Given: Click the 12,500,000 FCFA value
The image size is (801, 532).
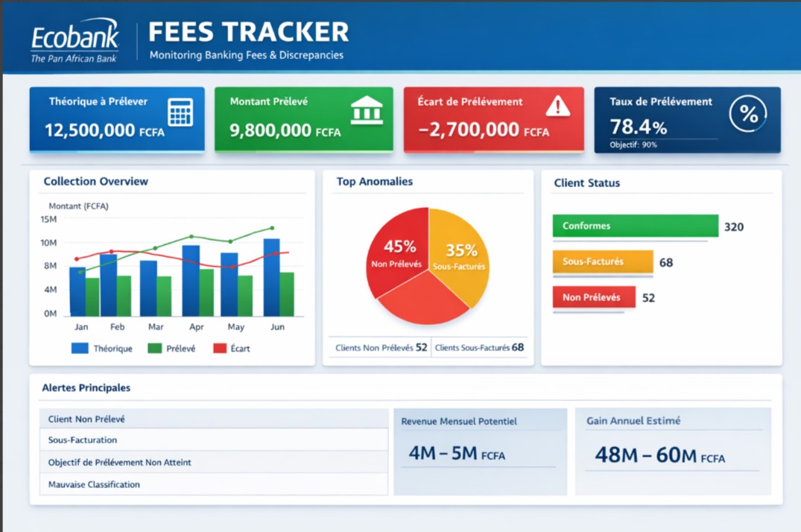Looking at the screenshot, I should (x=104, y=130).
